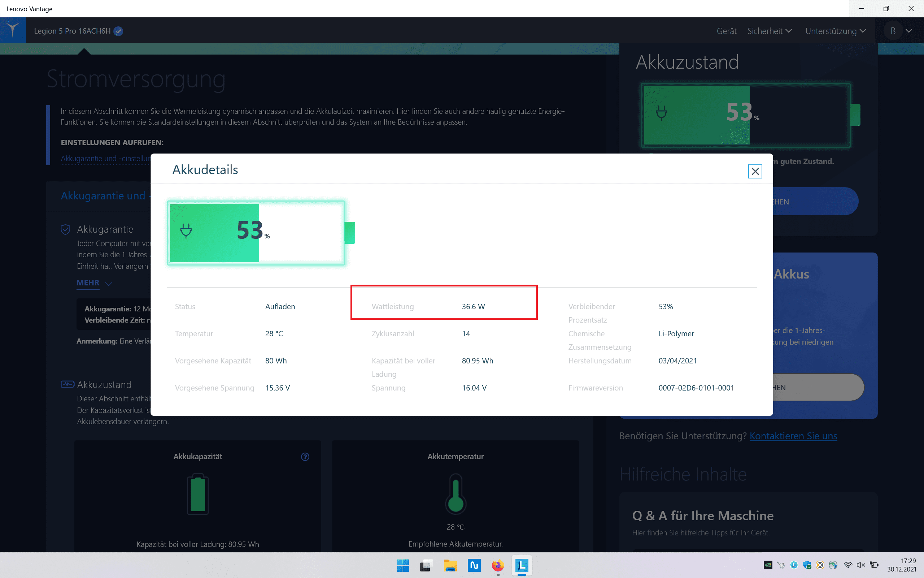This screenshot has height=578, width=924.
Task: Select the Zyklusanzahl value 14
Action: pyautogui.click(x=466, y=334)
